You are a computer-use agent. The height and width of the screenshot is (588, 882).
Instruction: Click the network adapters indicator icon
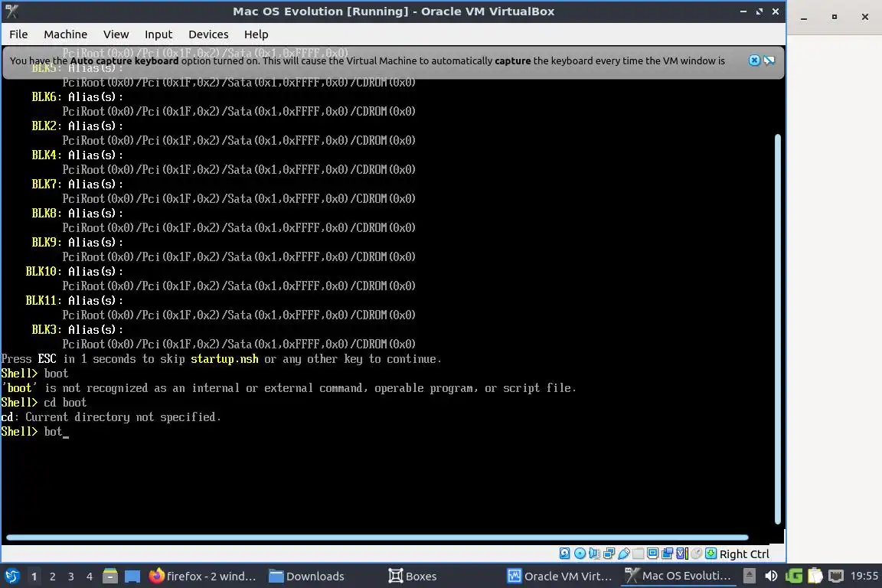coord(609,554)
